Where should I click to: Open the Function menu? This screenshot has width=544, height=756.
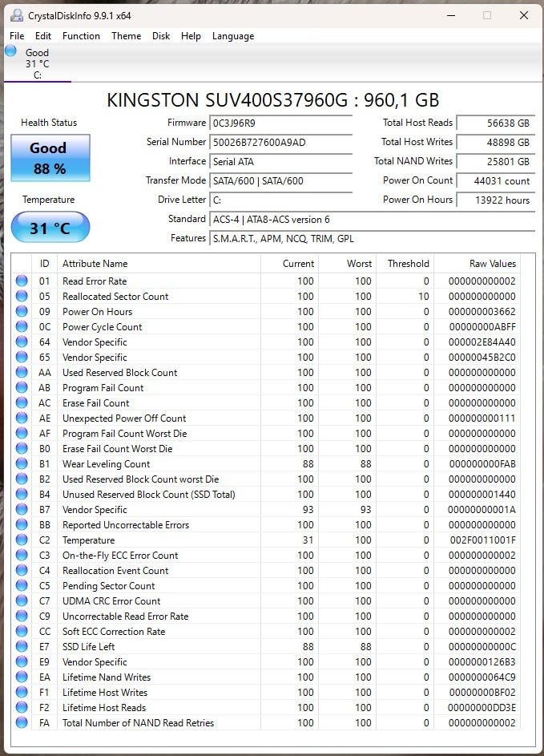81,36
